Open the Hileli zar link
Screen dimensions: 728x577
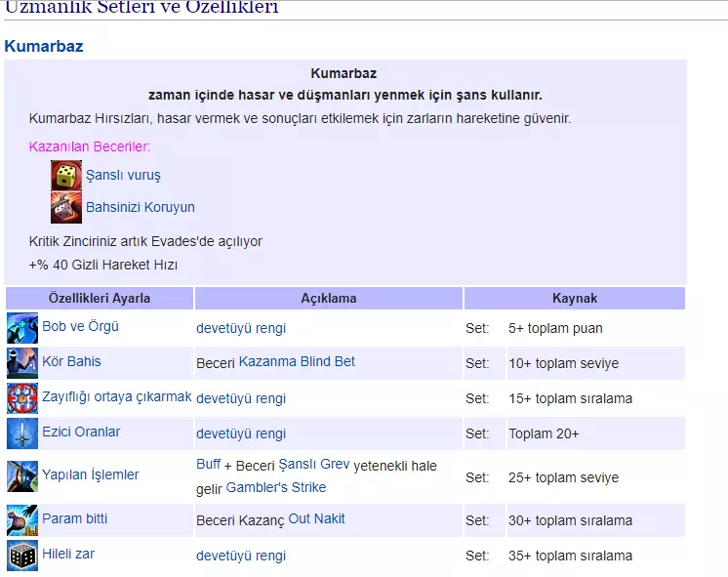pyautogui.click(x=68, y=554)
